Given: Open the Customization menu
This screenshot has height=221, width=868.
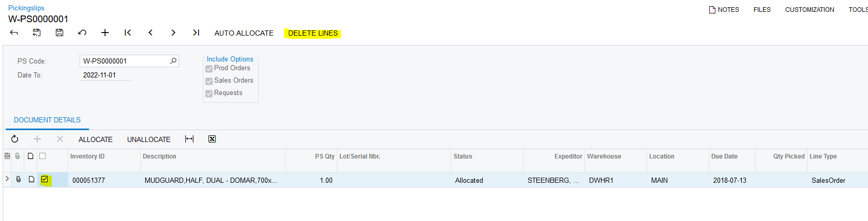Looking at the screenshot, I should (x=809, y=10).
